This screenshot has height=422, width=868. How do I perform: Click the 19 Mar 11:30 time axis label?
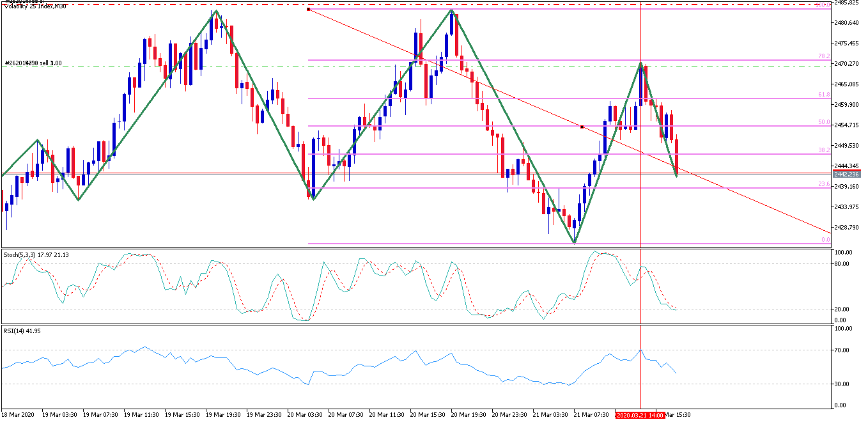[142, 415]
